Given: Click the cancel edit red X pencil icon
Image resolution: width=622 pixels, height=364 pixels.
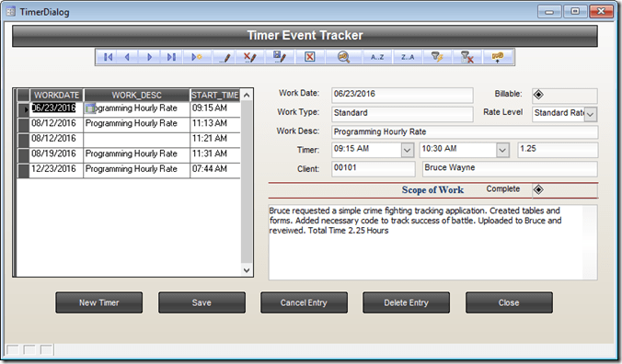Looking at the screenshot, I should coord(250,57).
